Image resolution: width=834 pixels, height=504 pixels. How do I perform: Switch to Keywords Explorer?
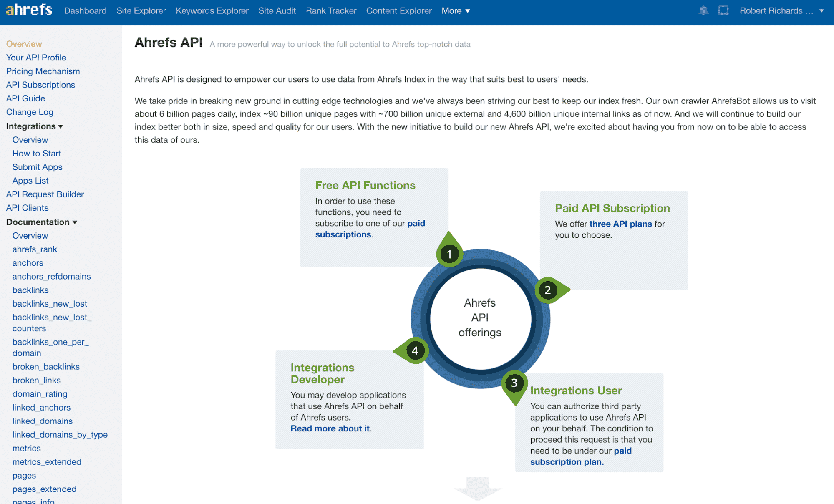click(x=212, y=11)
